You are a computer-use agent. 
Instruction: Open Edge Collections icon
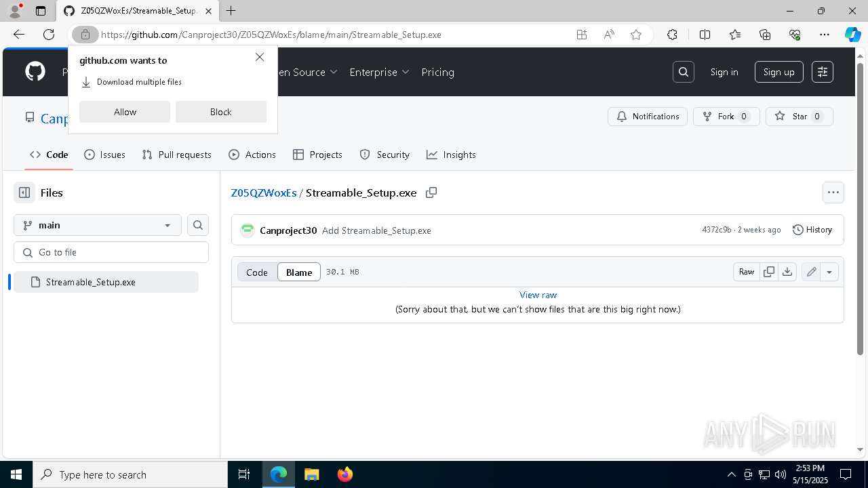[x=765, y=35]
